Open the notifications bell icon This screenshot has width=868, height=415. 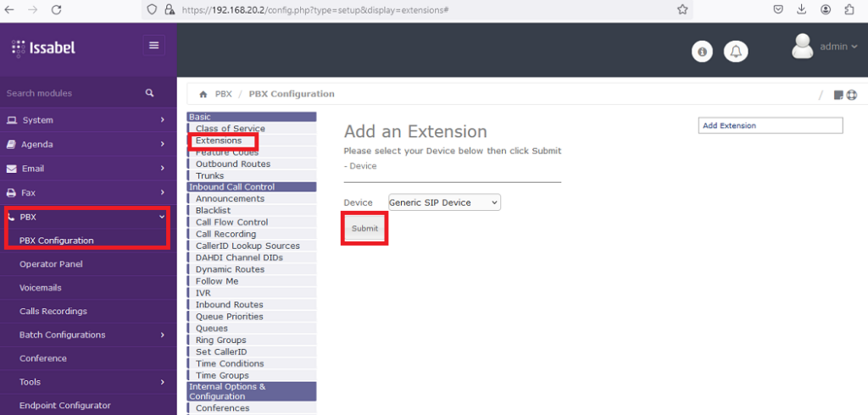coord(736,52)
